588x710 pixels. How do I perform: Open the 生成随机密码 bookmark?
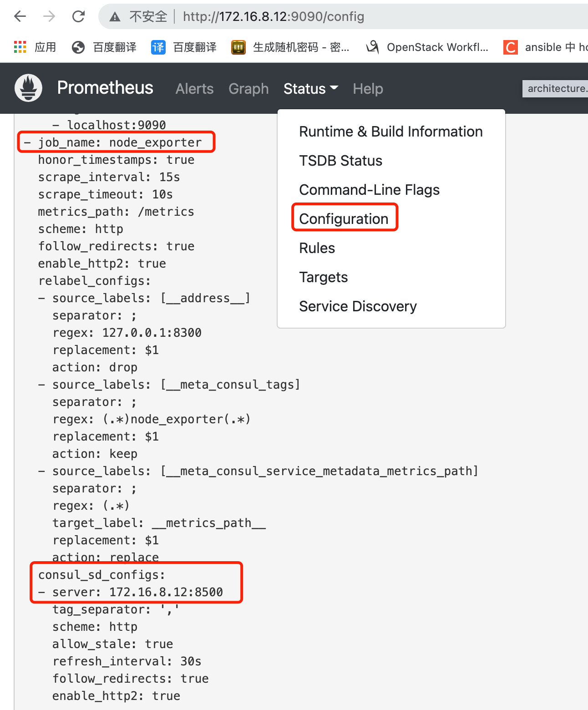290,47
